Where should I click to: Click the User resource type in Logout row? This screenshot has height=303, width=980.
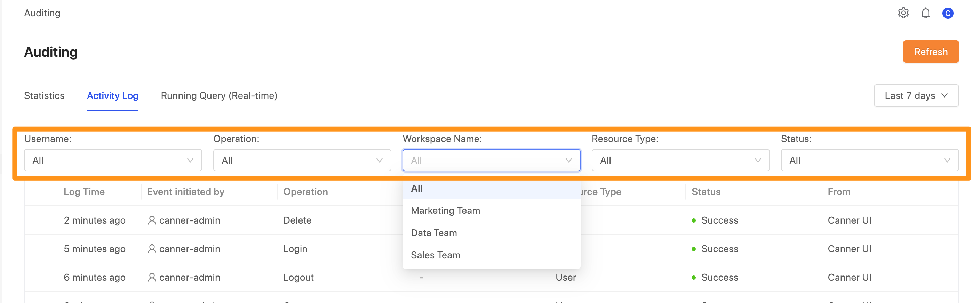[x=565, y=277]
